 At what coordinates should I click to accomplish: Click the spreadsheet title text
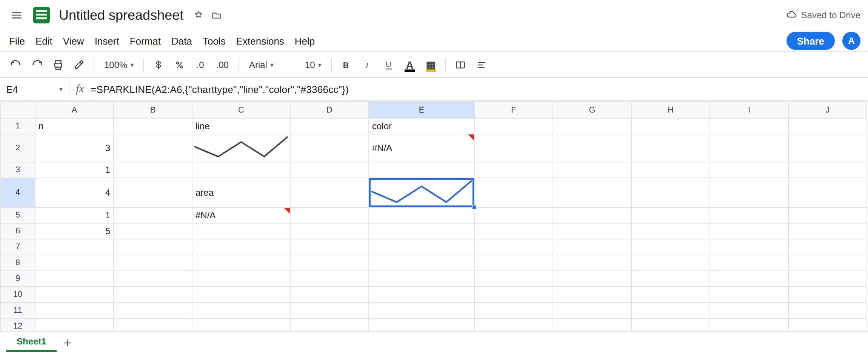coord(121,15)
